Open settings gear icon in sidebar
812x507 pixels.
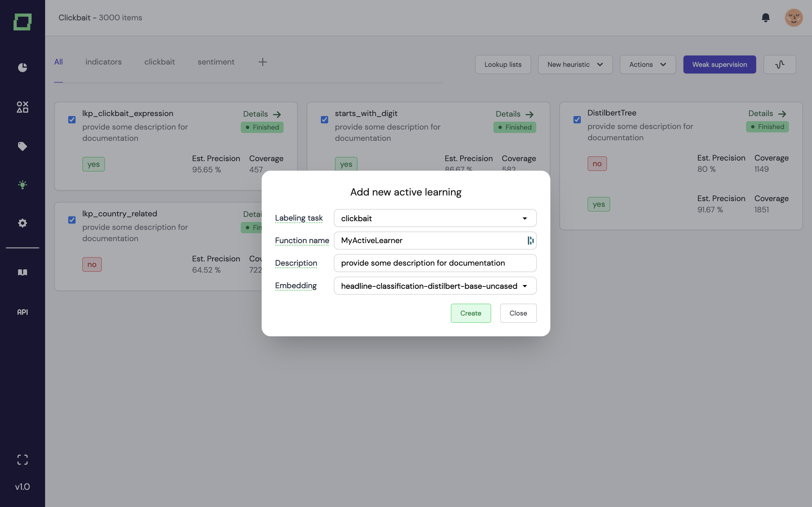23,223
